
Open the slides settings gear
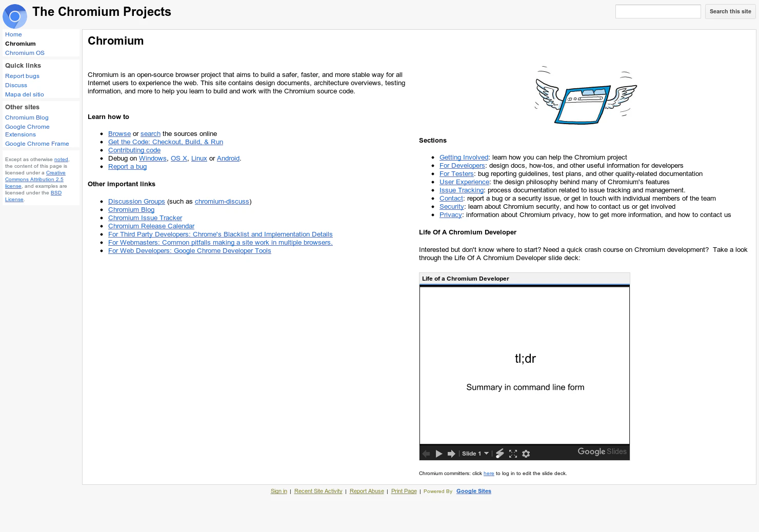click(x=526, y=454)
